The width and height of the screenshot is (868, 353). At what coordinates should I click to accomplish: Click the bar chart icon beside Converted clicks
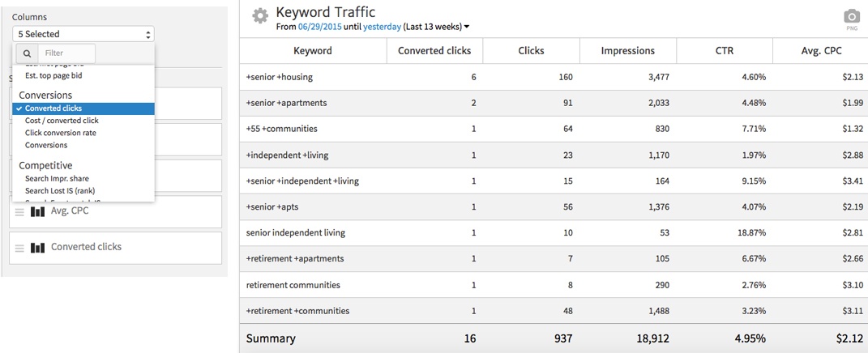pyautogui.click(x=37, y=248)
